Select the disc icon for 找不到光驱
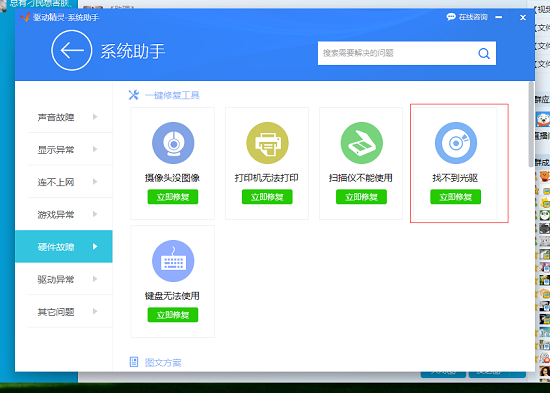The image size is (550, 393). 456,143
